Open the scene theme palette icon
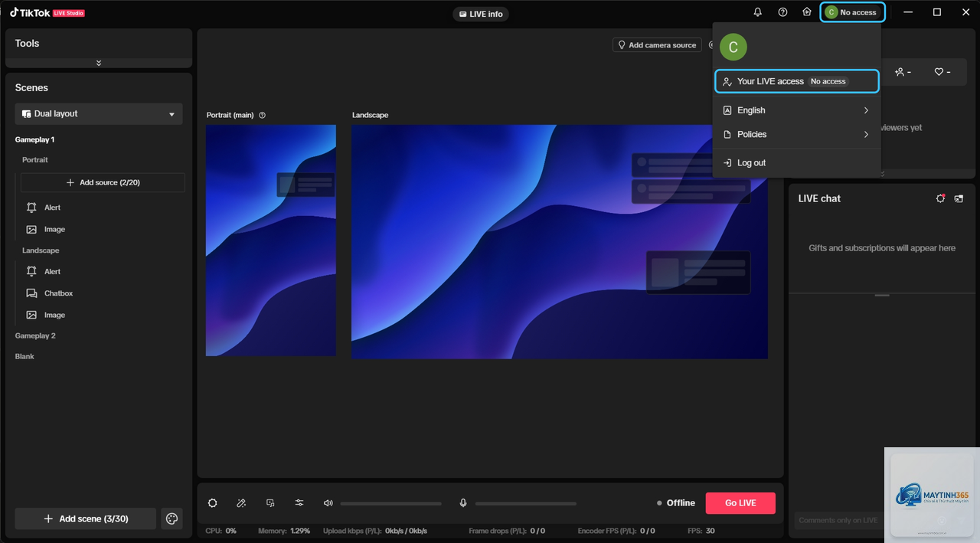This screenshot has height=543, width=980. 171,518
